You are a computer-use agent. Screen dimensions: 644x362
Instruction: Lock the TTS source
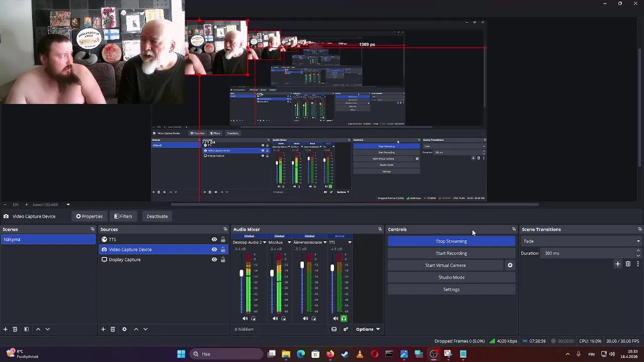[x=223, y=239]
